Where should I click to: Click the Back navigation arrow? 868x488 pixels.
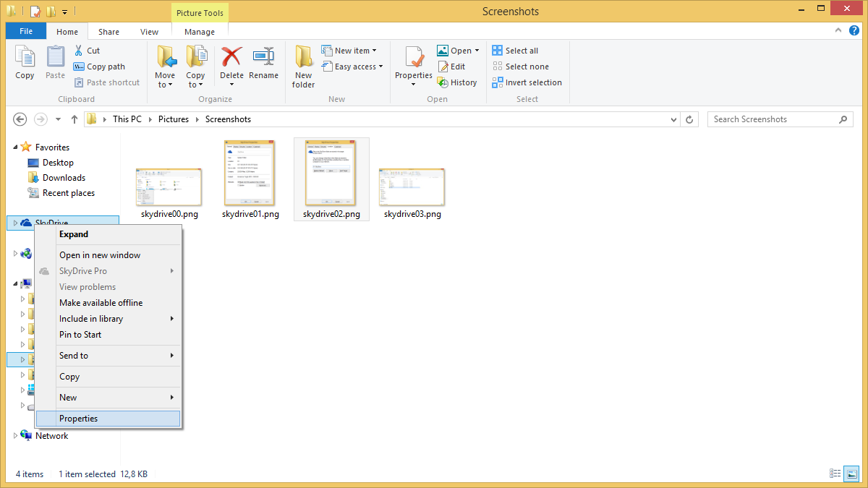20,119
